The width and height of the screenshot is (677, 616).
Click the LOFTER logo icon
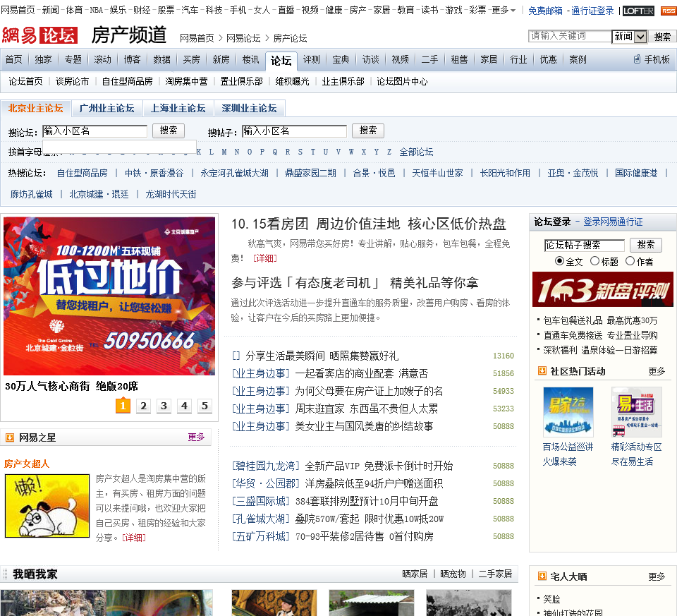click(638, 11)
